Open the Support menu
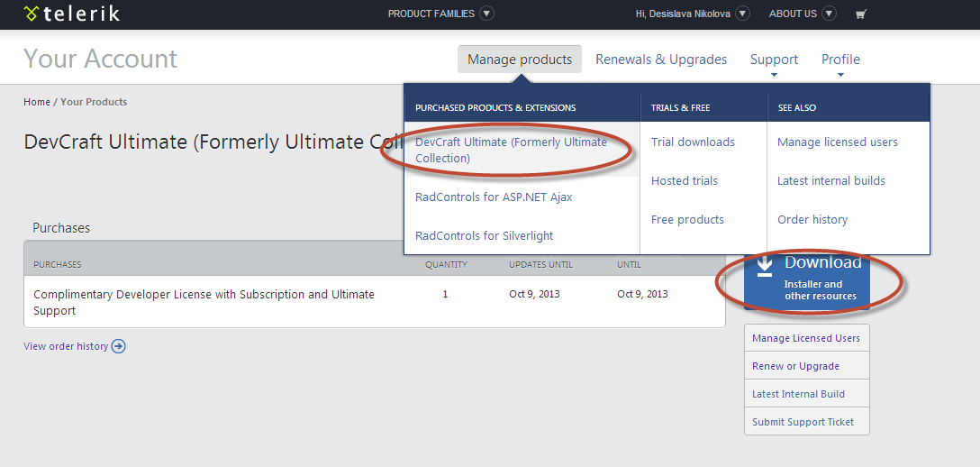 click(x=774, y=60)
